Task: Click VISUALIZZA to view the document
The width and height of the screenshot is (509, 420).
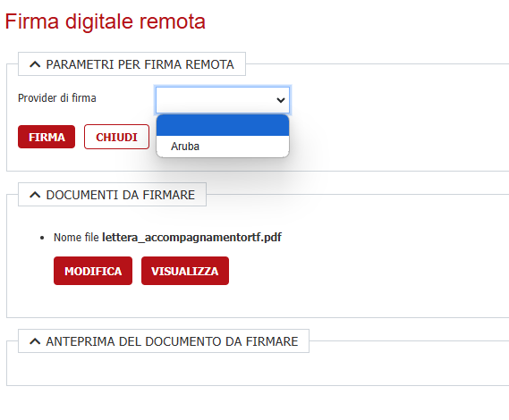Action: (x=185, y=271)
